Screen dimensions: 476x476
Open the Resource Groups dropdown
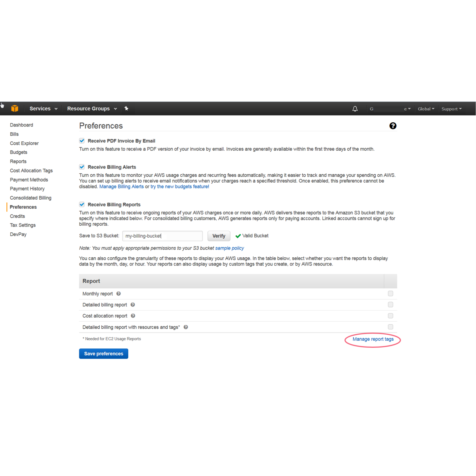[92, 109]
